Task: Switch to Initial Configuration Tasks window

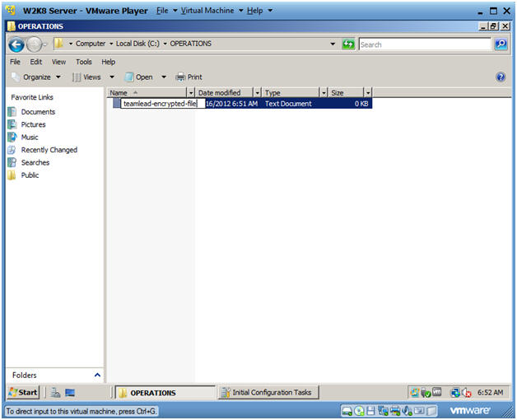Action: click(x=268, y=393)
